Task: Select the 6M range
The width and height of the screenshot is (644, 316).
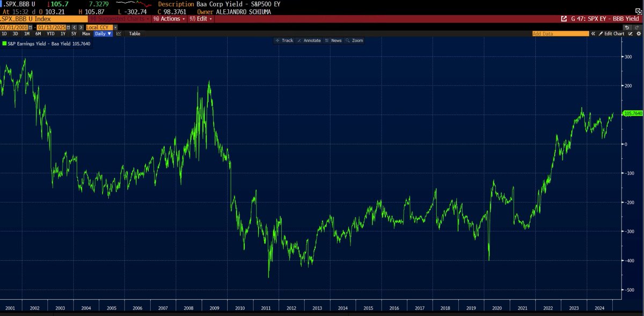Action: click(x=38, y=33)
